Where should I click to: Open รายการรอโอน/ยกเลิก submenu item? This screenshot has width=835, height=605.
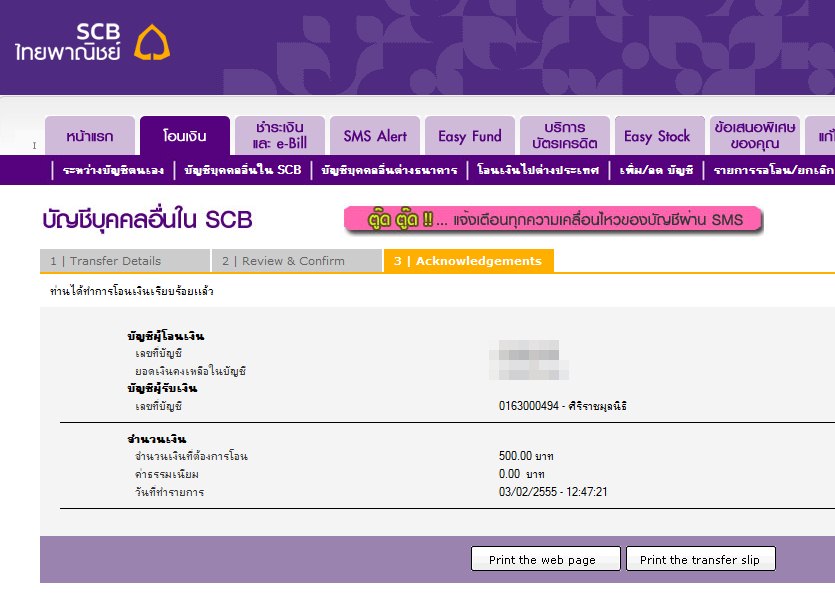(x=774, y=170)
